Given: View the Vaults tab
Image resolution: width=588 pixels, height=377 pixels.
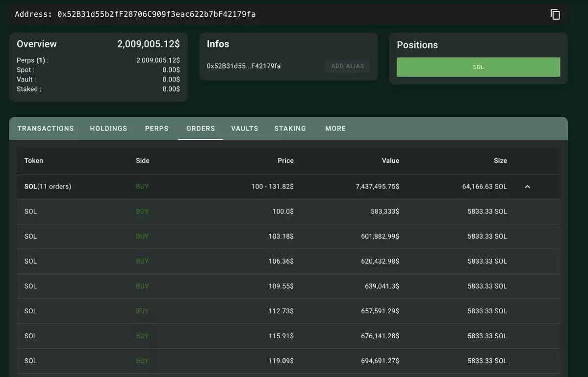Looking at the screenshot, I should pos(245,129).
